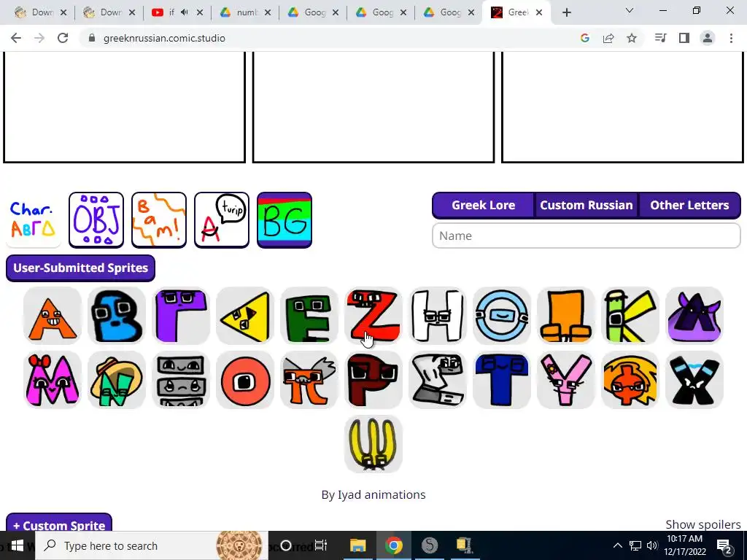This screenshot has height=560, width=747.
Task: Open the Chrome three-dot menu
Action: (731, 38)
